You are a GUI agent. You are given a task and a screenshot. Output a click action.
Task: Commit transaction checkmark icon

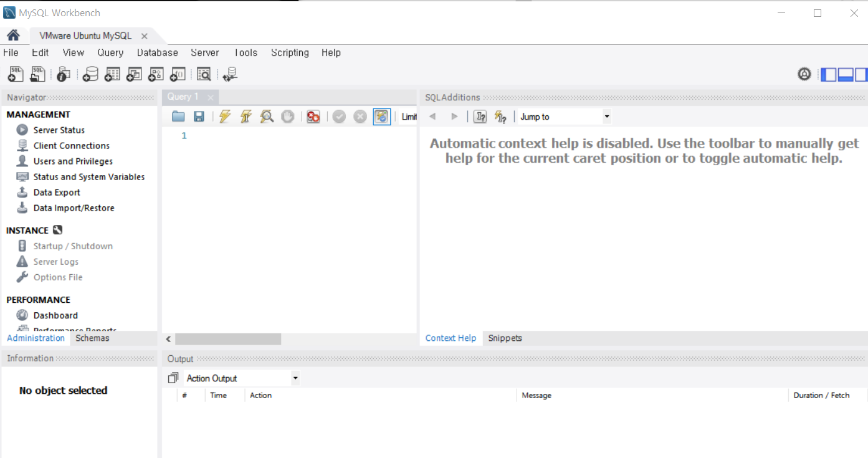point(339,117)
